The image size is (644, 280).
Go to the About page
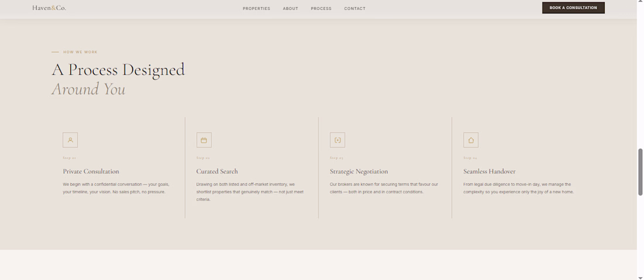click(290, 9)
